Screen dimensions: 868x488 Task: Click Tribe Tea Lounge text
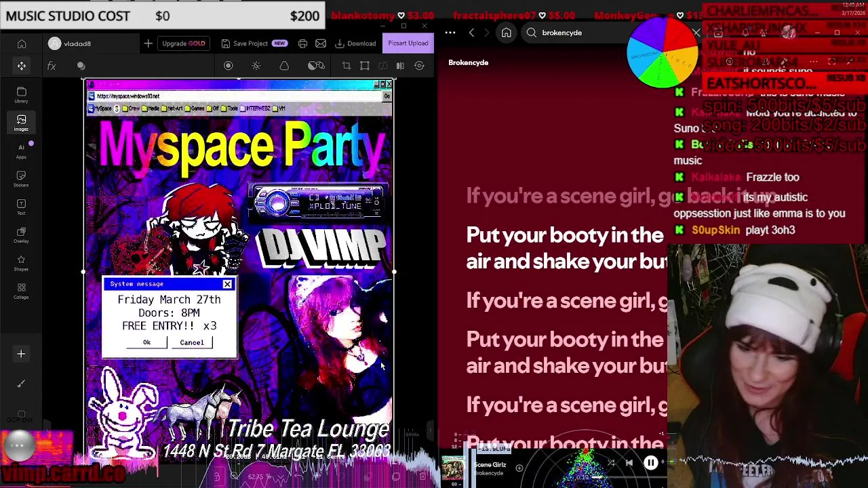309,428
